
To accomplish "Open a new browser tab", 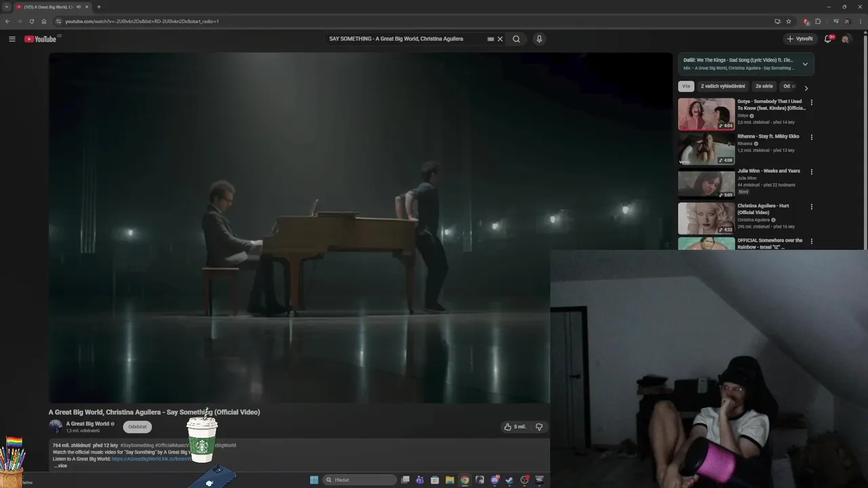I will (x=99, y=7).
